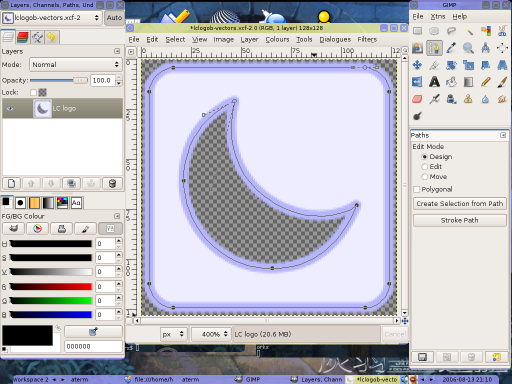Viewport: 512px width, 384px height.
Task: Open the image selector lclogob-vectors.xcf-2 dropdown
Action: 52,18
